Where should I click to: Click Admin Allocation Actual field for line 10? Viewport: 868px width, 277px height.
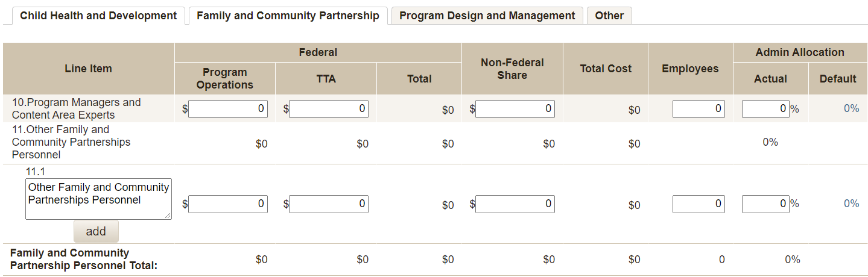click(765, 109)
